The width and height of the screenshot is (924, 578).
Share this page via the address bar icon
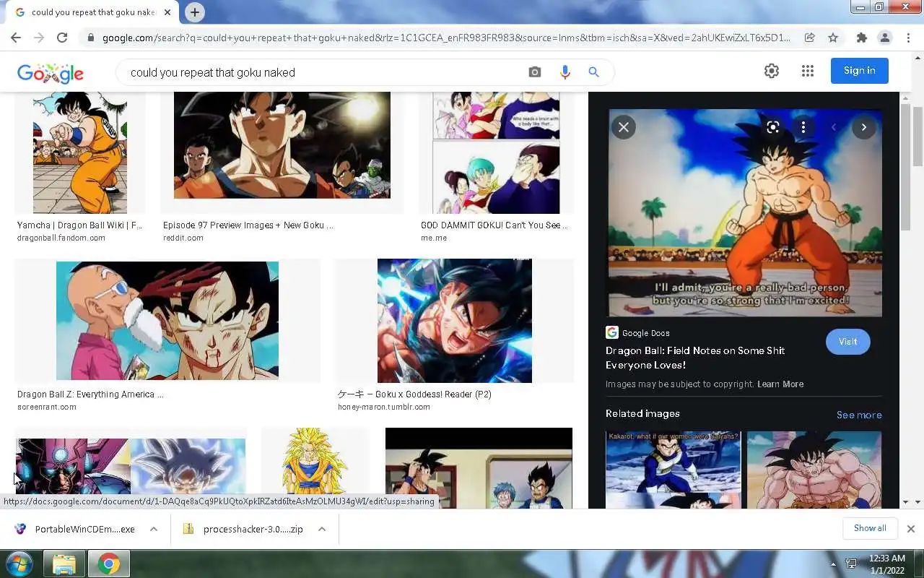(810, 38)
